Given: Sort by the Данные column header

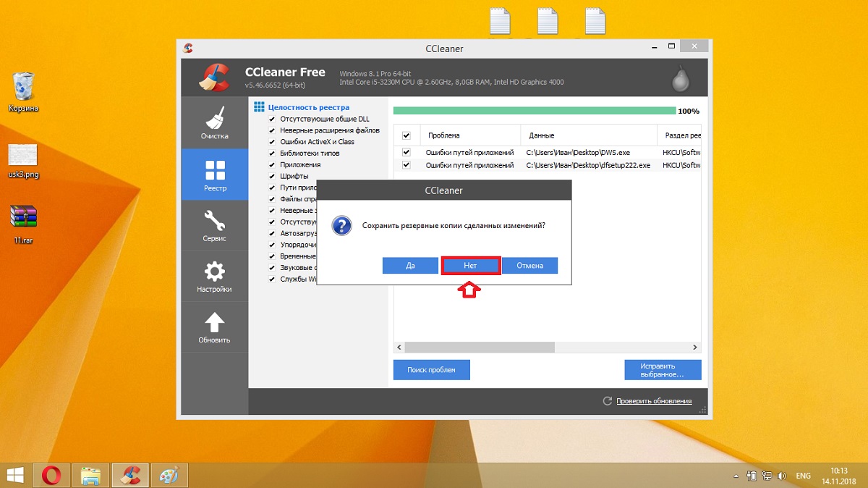Looking at the screenshot, I should 589,135.
